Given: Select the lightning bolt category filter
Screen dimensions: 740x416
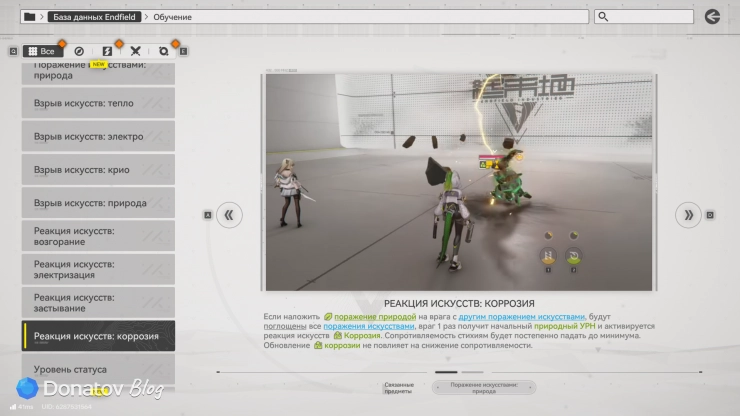Looking at the screenshot, I should [107, 51].
